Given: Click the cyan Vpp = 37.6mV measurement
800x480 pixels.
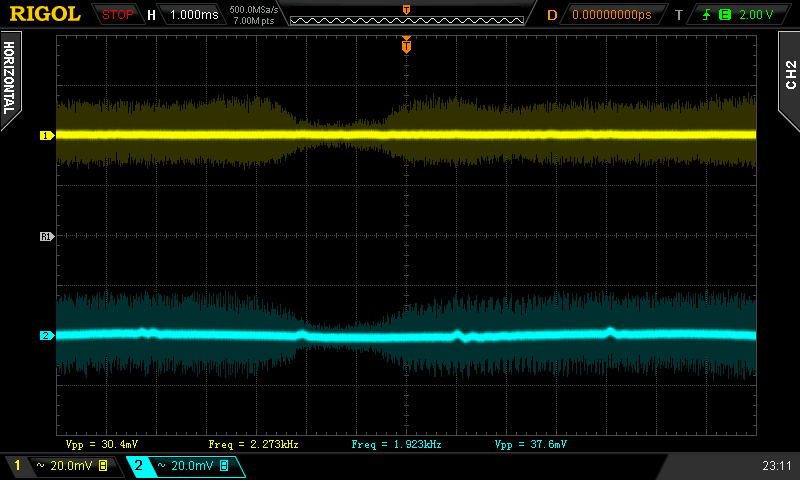Looking at the screenshot, I should [x=531, y=444].
